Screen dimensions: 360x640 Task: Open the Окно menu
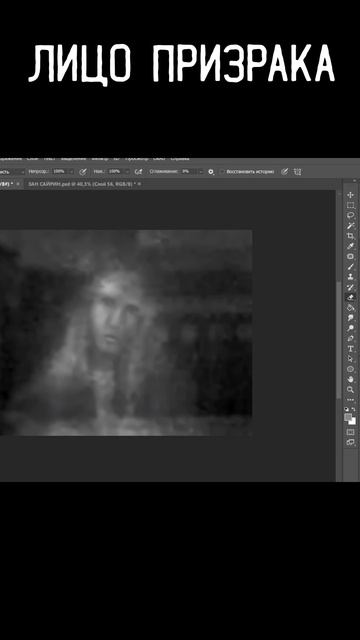[158, 158]
